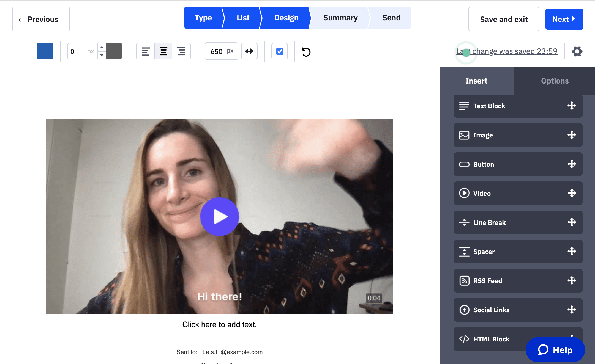Click the move handle on Text Block

572,106
